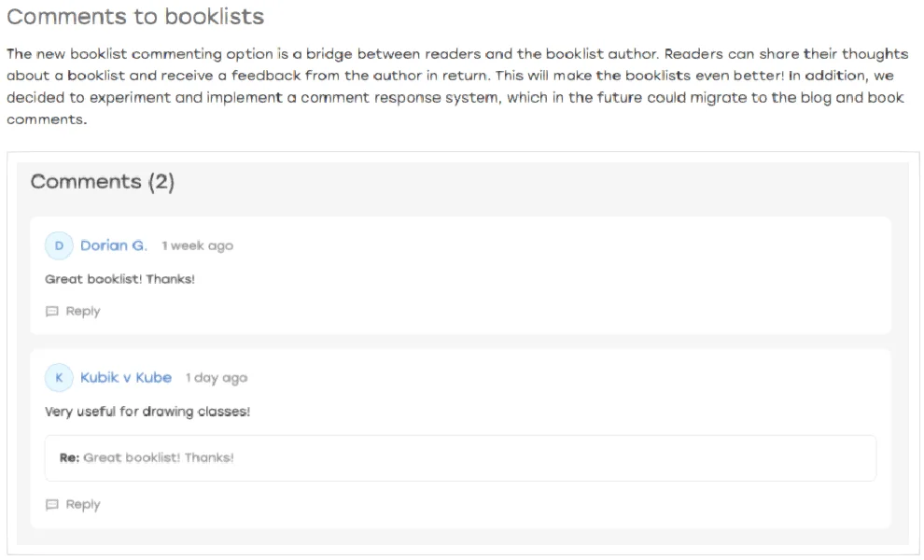Click the quoted "Re: Great booklist! Thanks!" box
Image resolution: width=924 pixels, height=560 pixels.
coord(460,458)
